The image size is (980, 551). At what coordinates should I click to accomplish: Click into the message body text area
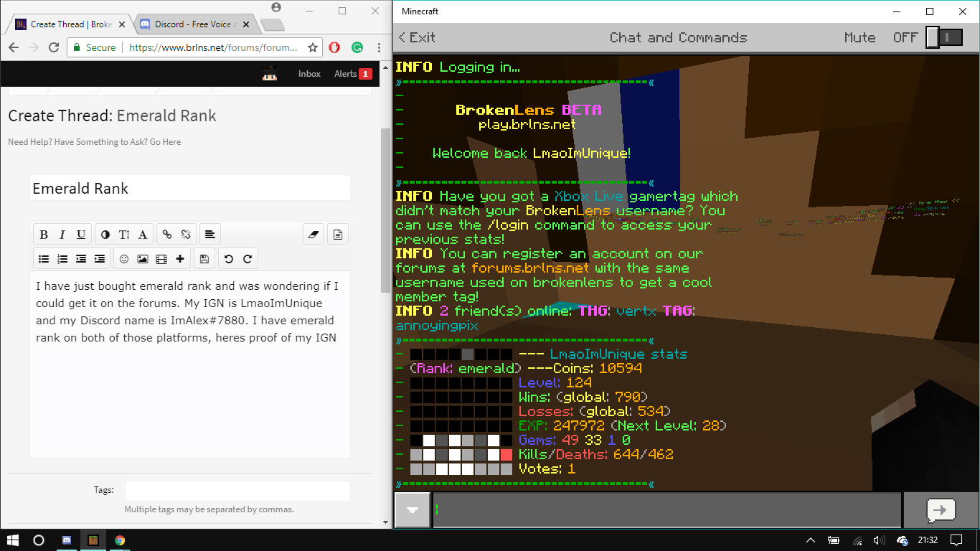190,364
